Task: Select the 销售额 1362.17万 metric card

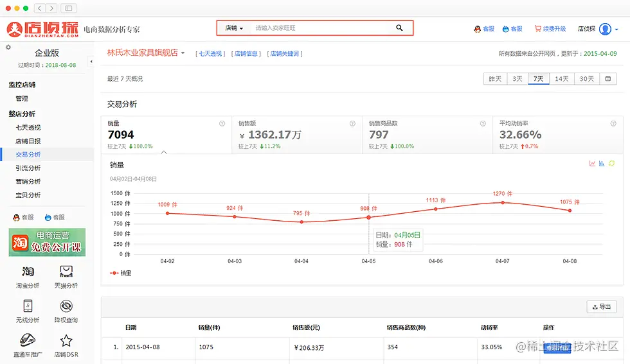Action: coord(297,135)
